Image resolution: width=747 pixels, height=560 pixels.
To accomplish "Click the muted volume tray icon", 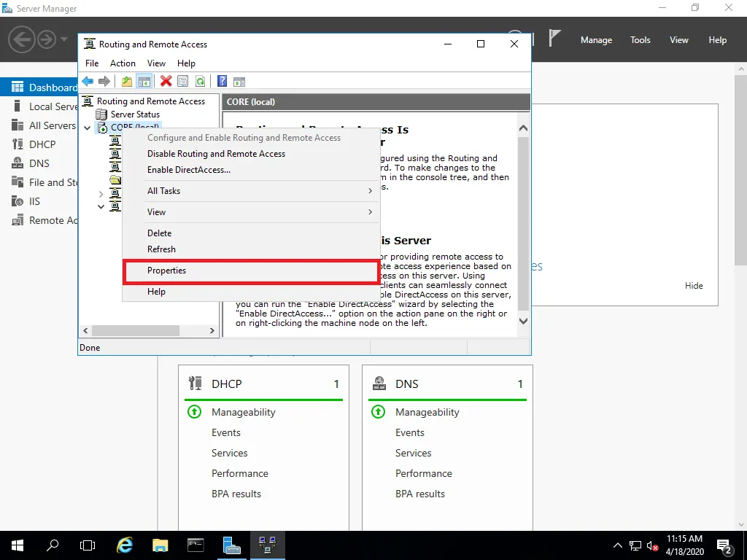I will click(x=652, y=545).
